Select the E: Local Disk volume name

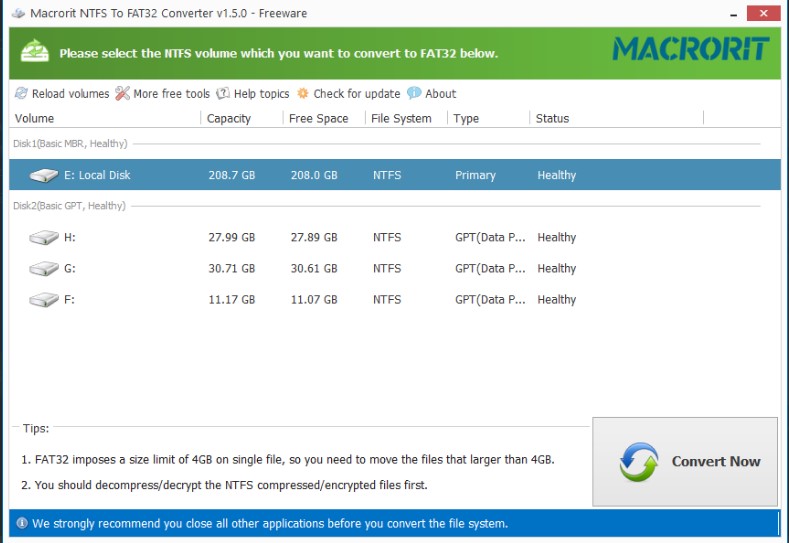pos(97,175)
